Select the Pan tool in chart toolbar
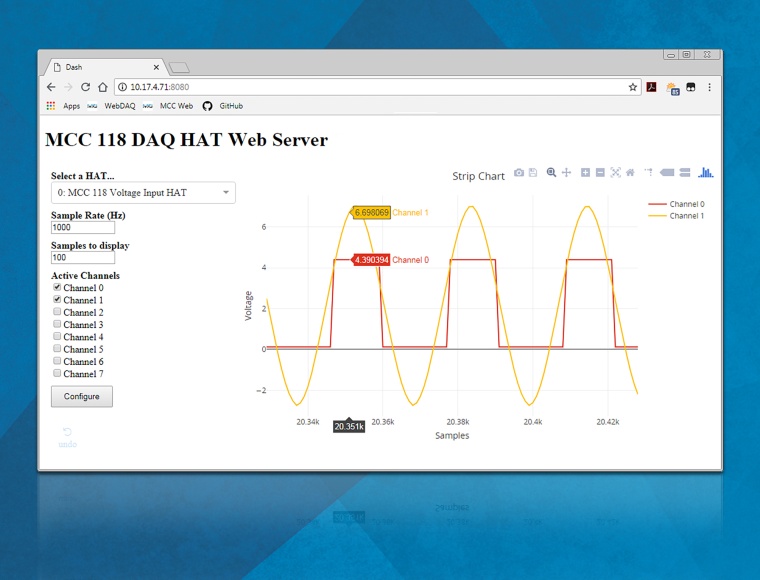This screenshot has width=760, height=580. click(x=566, y=172)
